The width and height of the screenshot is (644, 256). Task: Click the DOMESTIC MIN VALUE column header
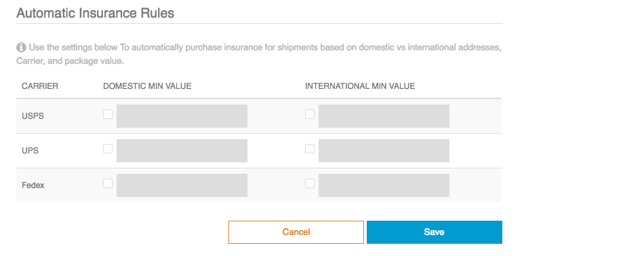click(x=147, y=86)
